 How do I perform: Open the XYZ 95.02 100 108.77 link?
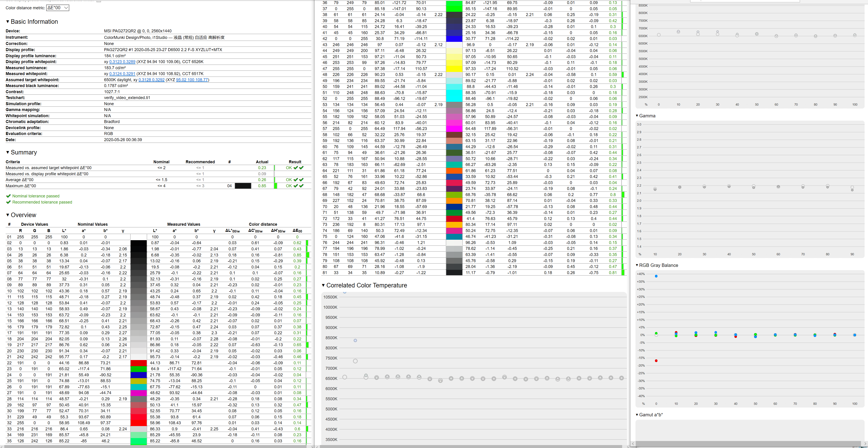pyautogui.click(x=192, y=80)
